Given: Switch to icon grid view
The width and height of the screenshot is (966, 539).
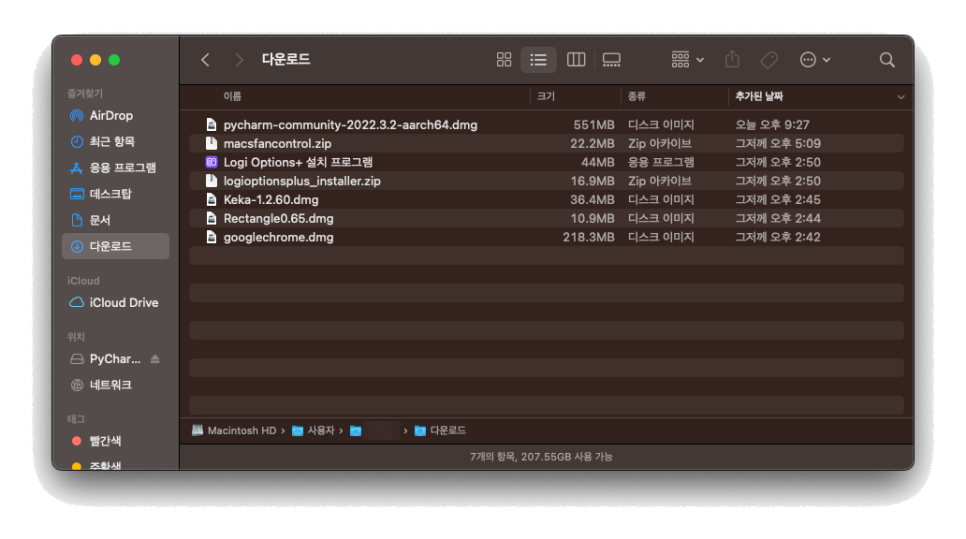Looking at the screenshot, I should (x=504, y=60).
